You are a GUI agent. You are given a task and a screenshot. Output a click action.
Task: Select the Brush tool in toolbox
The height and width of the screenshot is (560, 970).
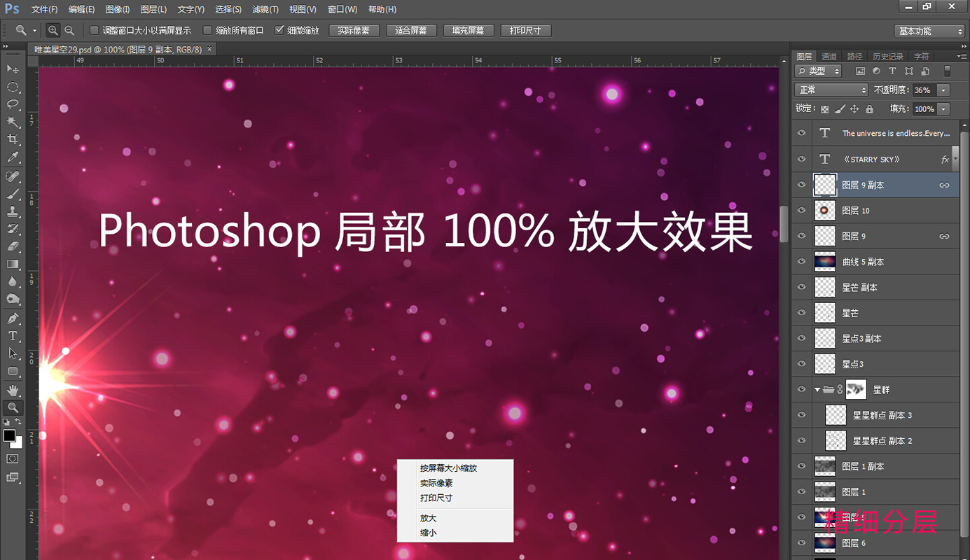point(13,194)
